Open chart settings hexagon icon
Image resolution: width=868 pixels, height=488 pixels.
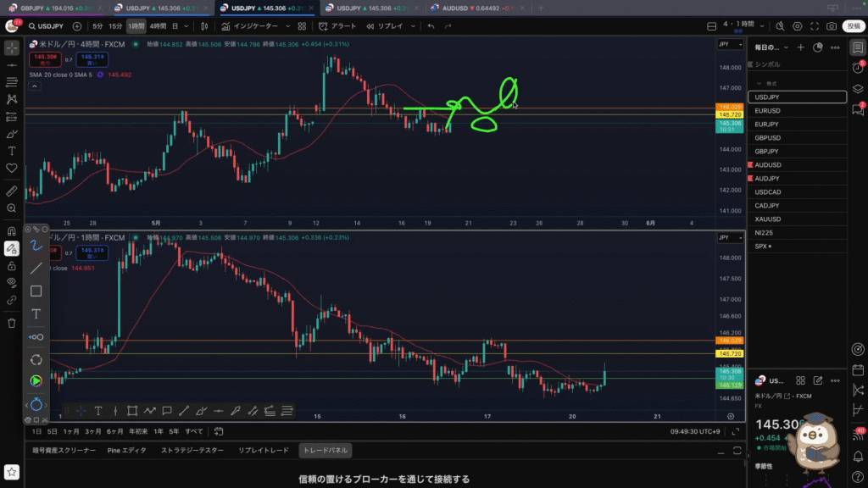pyautogui.click(x=797, y=26)
